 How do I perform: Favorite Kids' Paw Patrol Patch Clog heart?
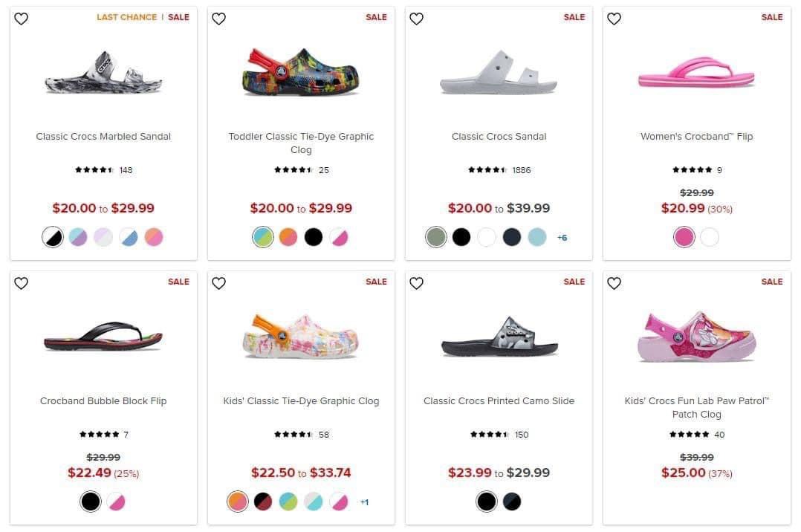point(614,283)
